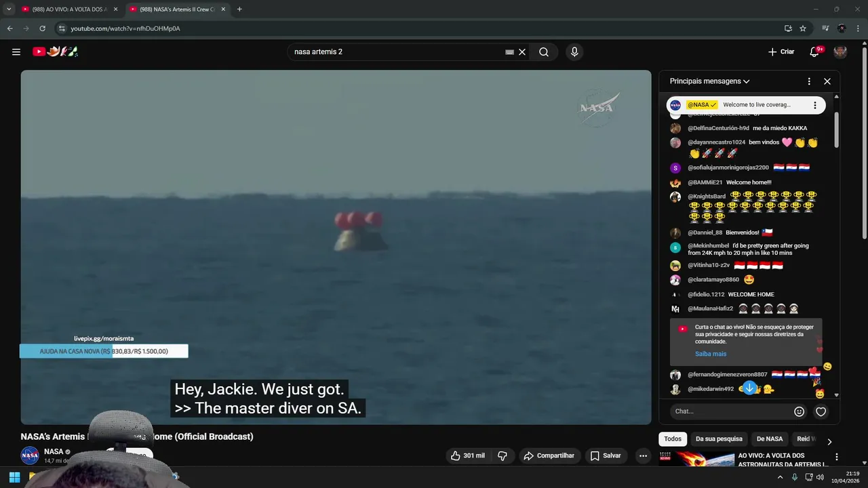Select the De NASA filter chip

pyautogui.click(x=770, y=439)
